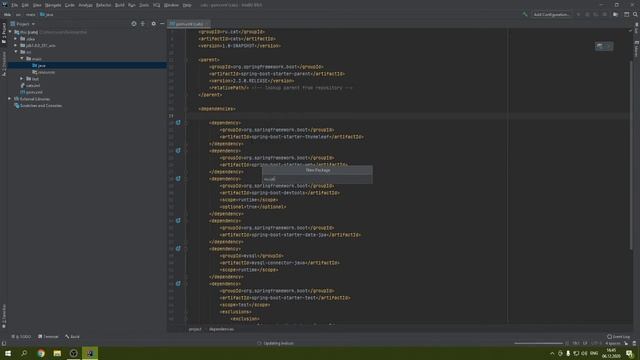The width and height of the screenshot is (640, 360).
Task: Open the View menu
Action: tap(37, 5)
